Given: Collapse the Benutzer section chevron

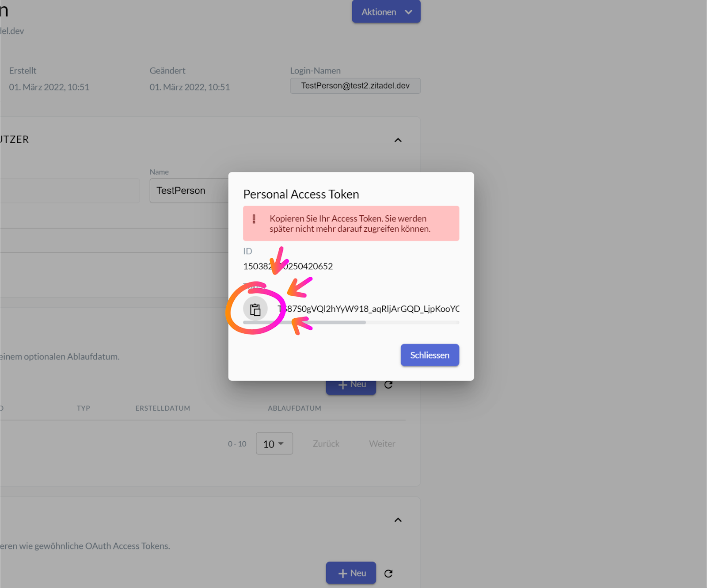Looking at the screenshot, I should tap(398, 140).
